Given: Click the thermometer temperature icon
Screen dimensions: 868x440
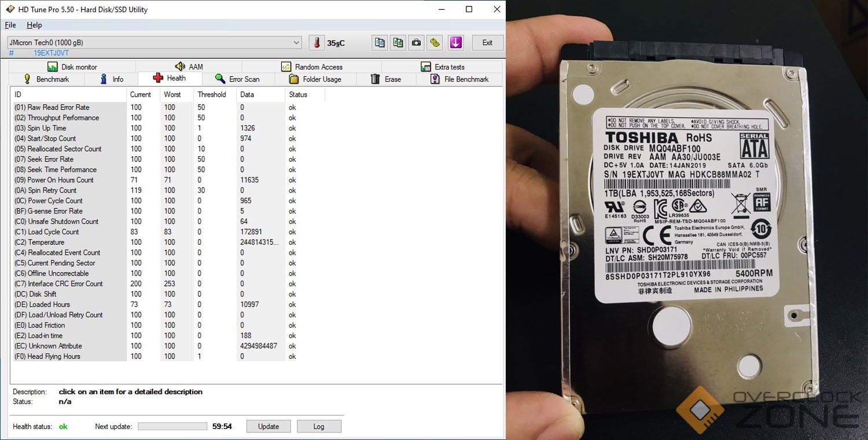Looking at the screenshot, I should click(317, 43).
